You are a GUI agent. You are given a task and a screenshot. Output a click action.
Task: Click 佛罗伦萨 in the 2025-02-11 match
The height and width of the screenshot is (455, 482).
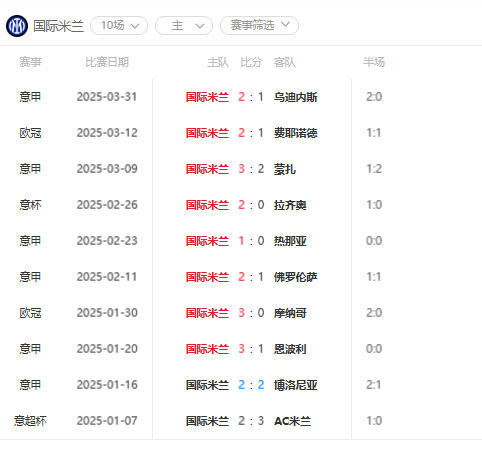point(295,277)
